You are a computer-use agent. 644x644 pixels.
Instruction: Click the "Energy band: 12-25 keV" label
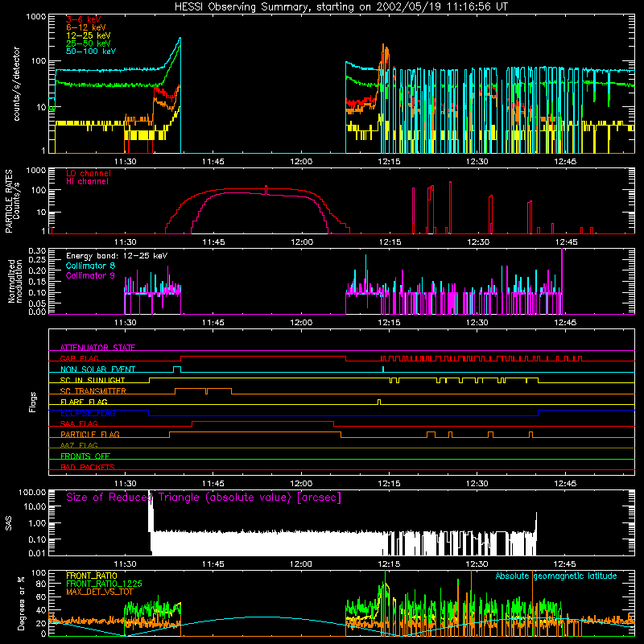click(x=117, y=256)
